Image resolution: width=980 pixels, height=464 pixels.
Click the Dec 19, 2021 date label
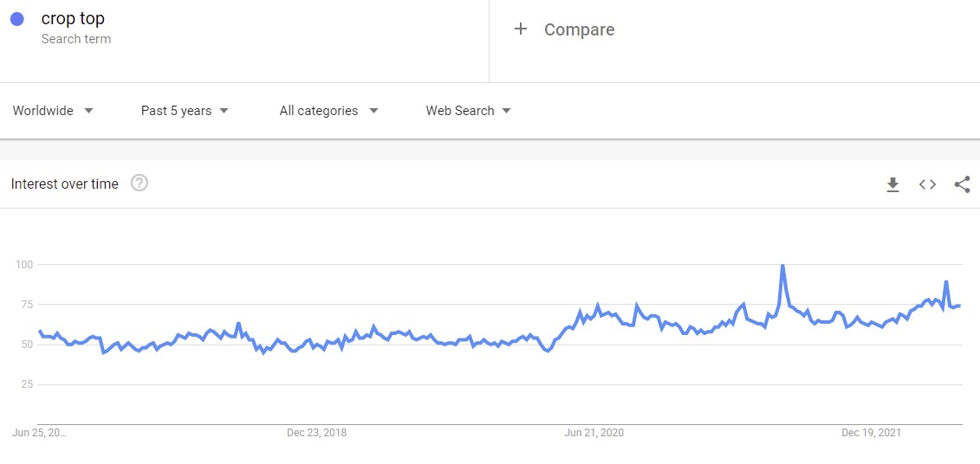pyautogui.click(x=872, y=433)
